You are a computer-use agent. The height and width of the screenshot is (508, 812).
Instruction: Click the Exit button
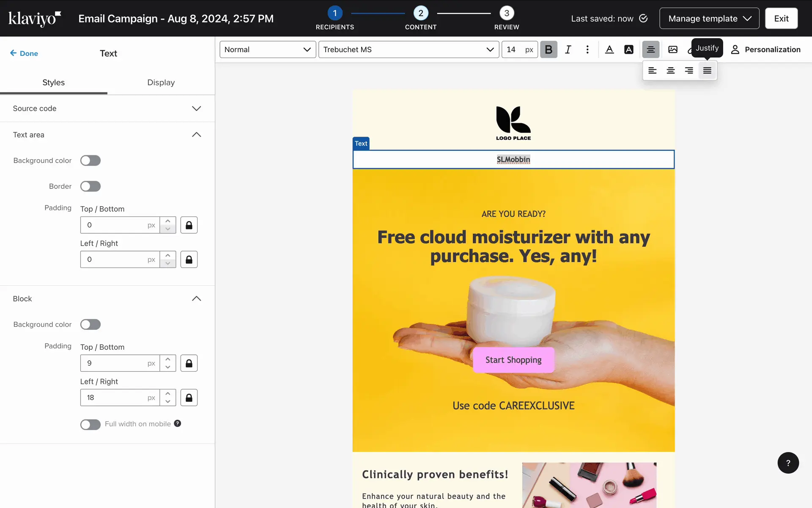click(x=781, y=18)
